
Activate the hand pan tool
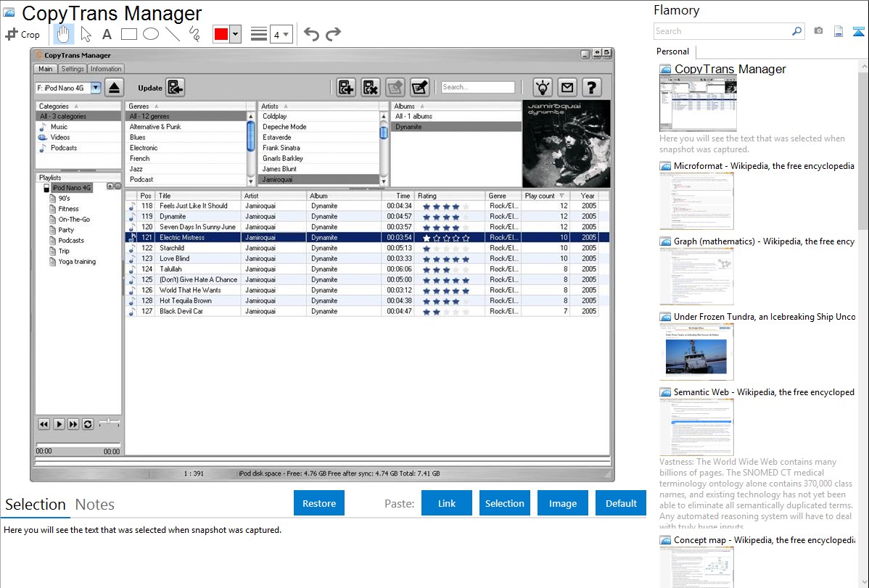coord(63,34)
